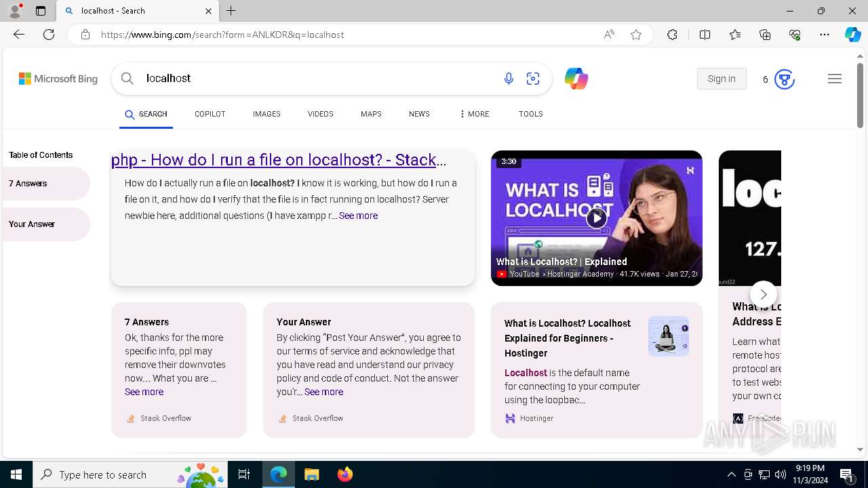Click the Sign in button
The image size is (868, 488).
click(722, 79)
